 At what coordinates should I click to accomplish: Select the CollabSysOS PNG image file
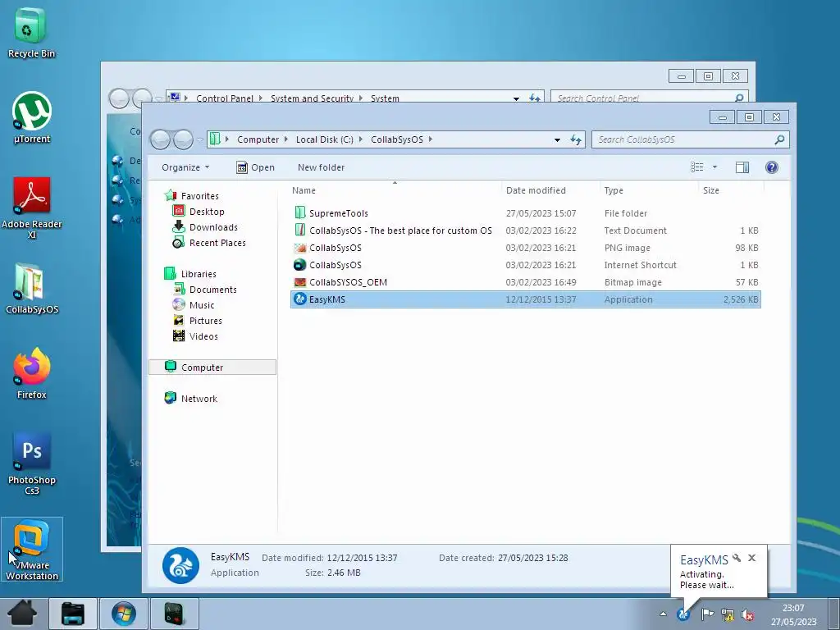[526, 248]
